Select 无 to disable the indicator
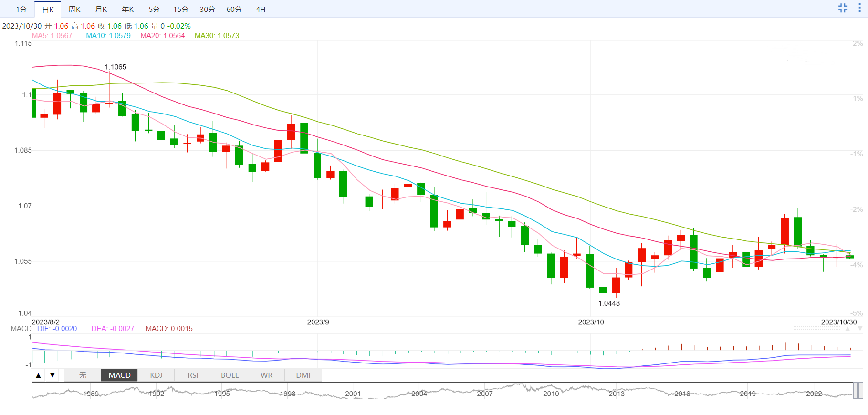Image resolution: width=868 pixels, height=415 pixels. [83, 375]
